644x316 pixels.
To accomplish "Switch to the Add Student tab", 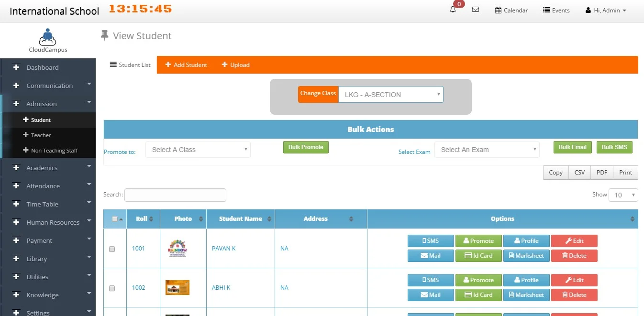I will click(x=186, y=65).
